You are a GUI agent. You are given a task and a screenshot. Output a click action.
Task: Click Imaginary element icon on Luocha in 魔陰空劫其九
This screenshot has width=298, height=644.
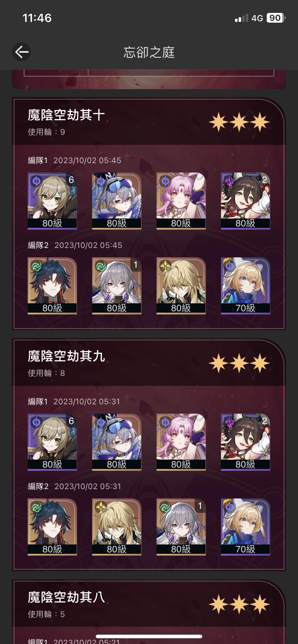pos(101,507)
